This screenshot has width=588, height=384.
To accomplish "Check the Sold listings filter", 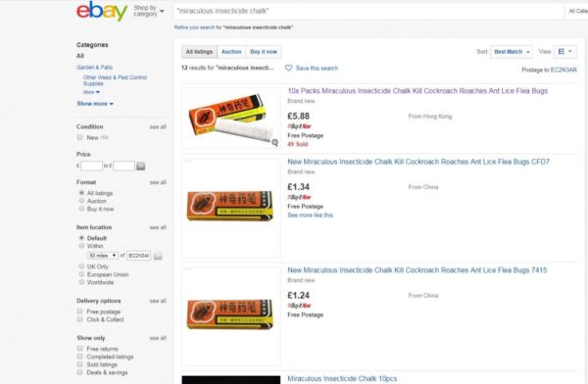I will coord(80,364).
